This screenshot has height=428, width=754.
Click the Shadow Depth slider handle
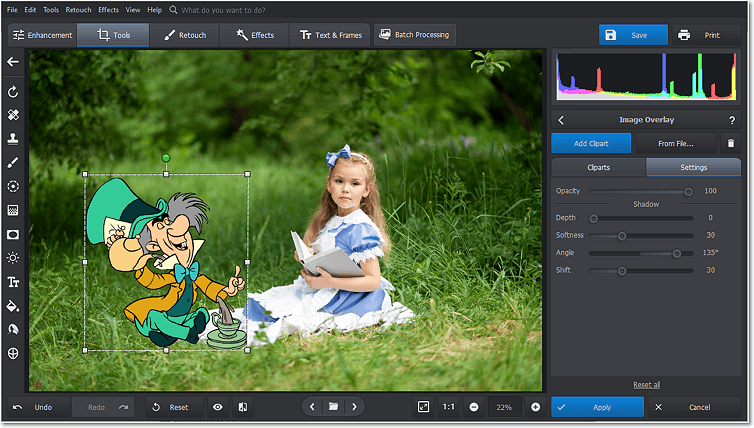(x=593, y=218)
